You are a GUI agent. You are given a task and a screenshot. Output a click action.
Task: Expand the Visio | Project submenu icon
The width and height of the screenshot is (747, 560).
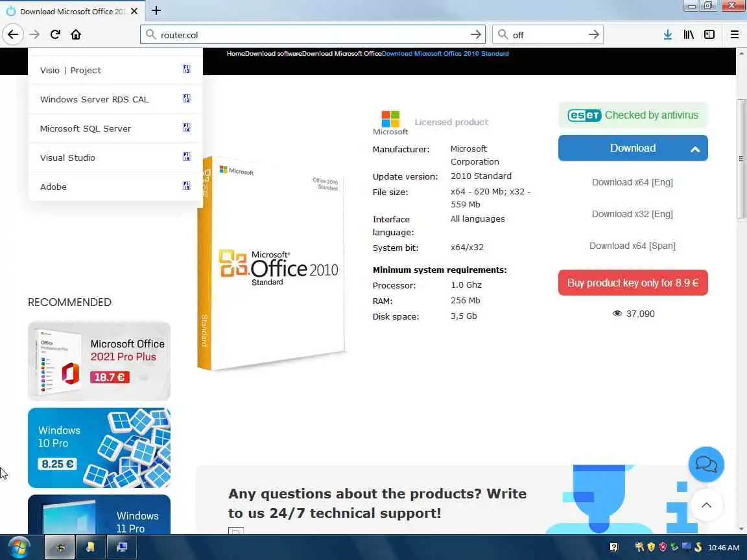pos(186,69)
